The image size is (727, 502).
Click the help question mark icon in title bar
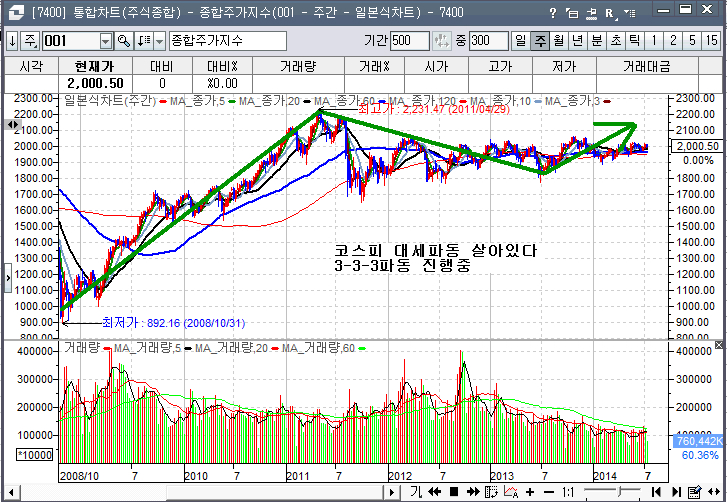tap(552, 13)
